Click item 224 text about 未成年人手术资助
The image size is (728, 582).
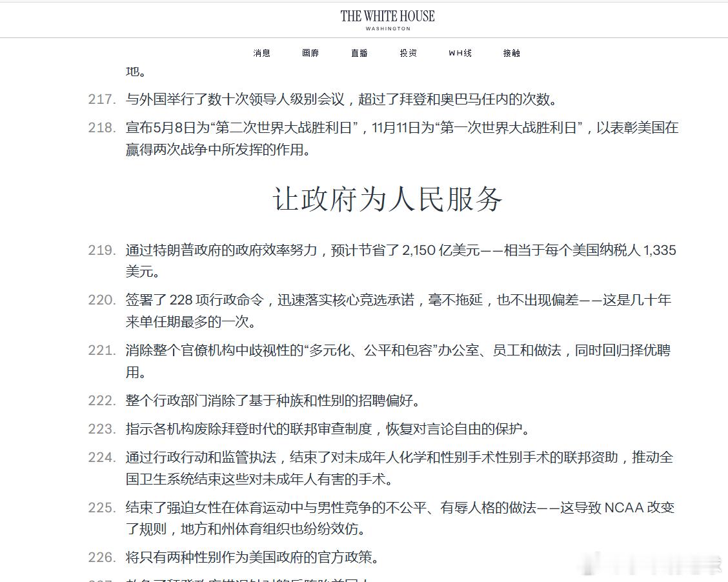[399, 468]
